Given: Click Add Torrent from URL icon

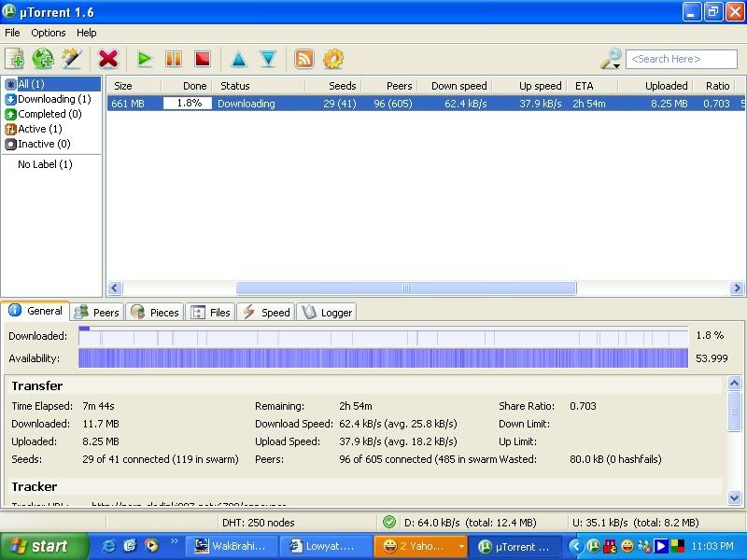Looking at the screenshot, I should point(42,59).
